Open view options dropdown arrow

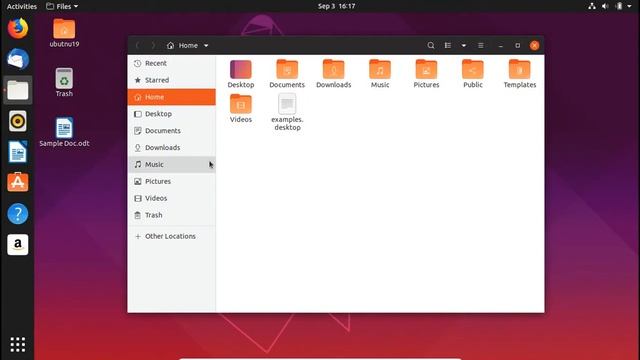[464, 45]
